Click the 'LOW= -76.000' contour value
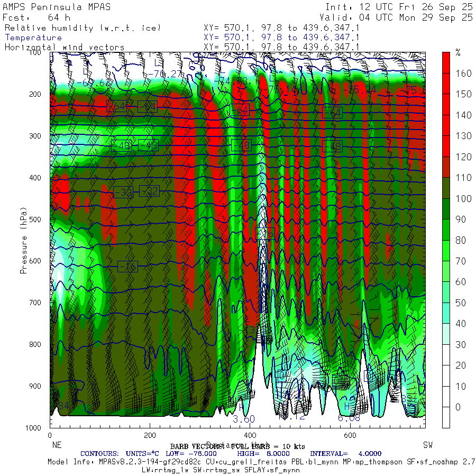This screenshot has width=476, height=476. tap(191, 454)
